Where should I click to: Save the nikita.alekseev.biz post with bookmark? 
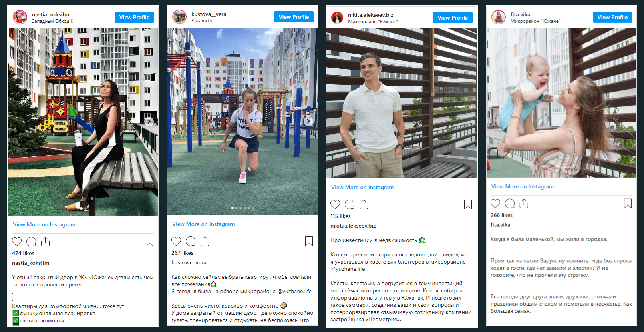(x=468, y=204)
